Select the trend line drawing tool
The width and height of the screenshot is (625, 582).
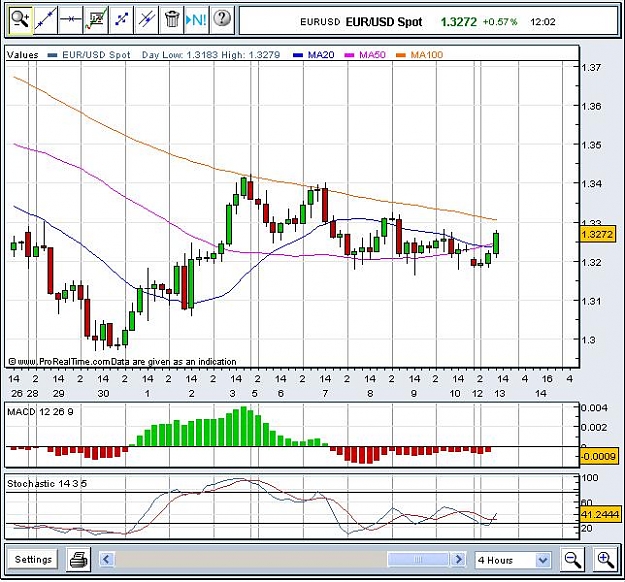tap(45, 19)
